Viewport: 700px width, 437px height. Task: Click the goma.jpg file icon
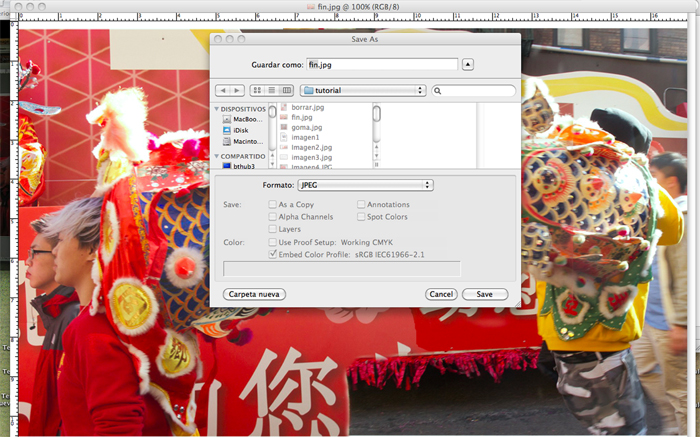pyautogui.click(x=283, y=127)
